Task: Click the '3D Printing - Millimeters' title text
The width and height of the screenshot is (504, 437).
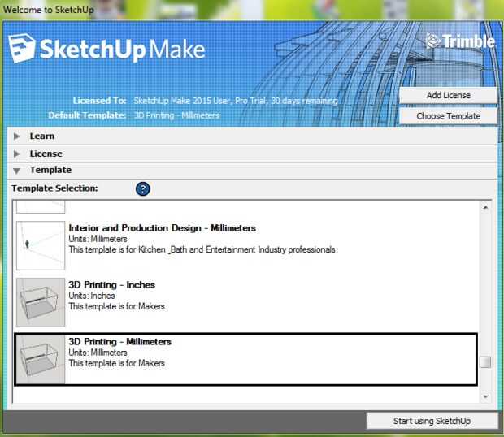Action: pyautogui.click(x=119, y=342)
